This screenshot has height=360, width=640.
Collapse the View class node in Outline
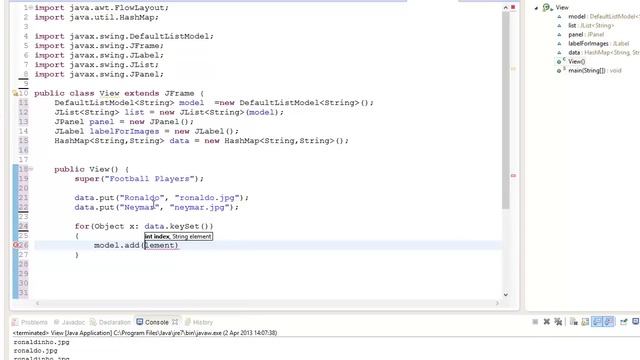coord(536,8)
